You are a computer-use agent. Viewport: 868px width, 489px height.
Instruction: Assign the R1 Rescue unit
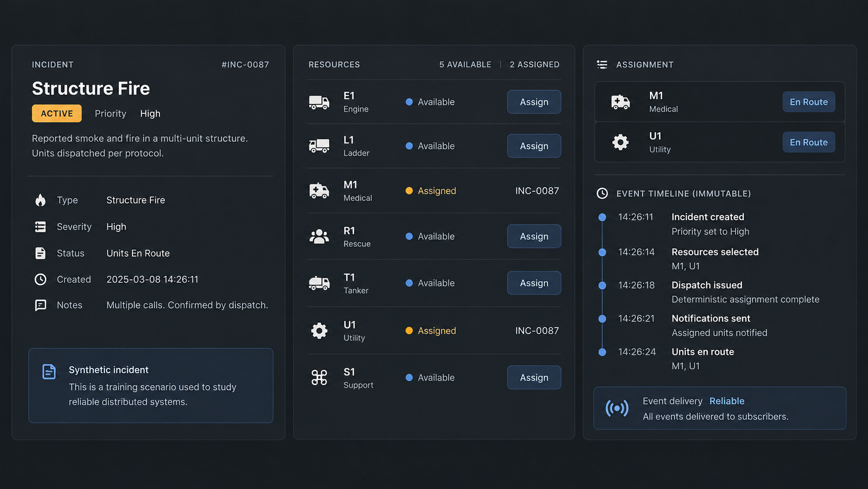click(534, 236)
